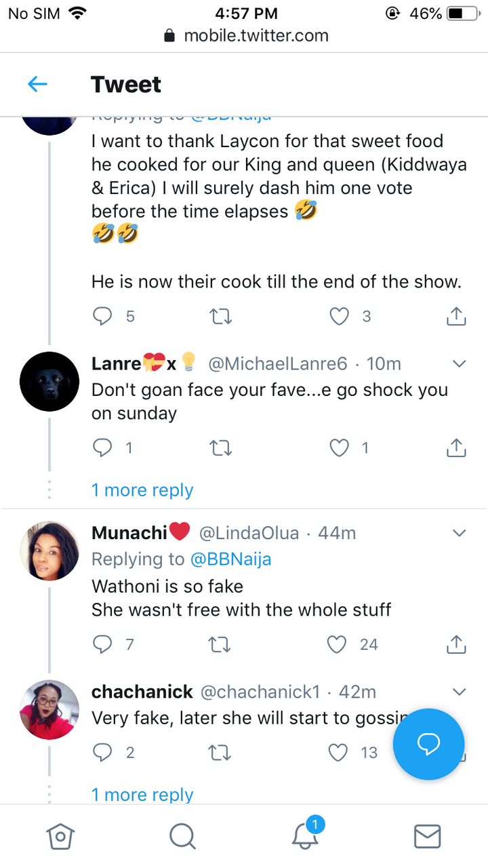View Munachi's profile picture

(x=49, y=551)
